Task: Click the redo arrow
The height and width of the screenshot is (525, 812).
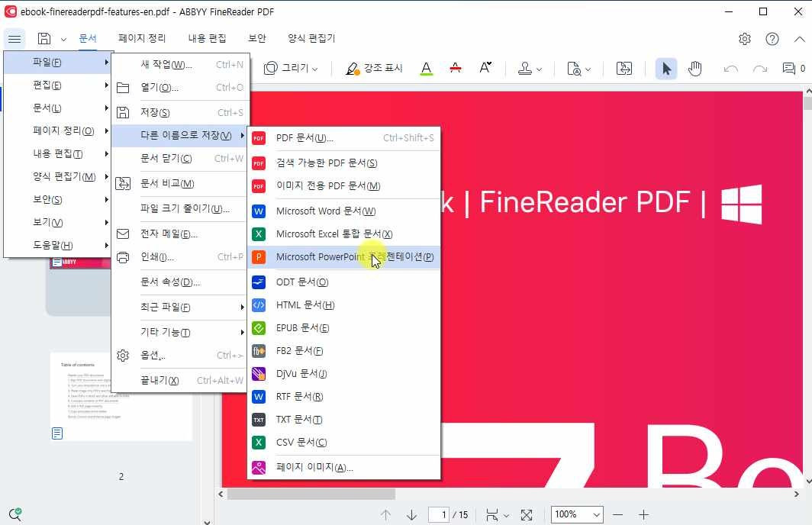Action: coord(759,69)
